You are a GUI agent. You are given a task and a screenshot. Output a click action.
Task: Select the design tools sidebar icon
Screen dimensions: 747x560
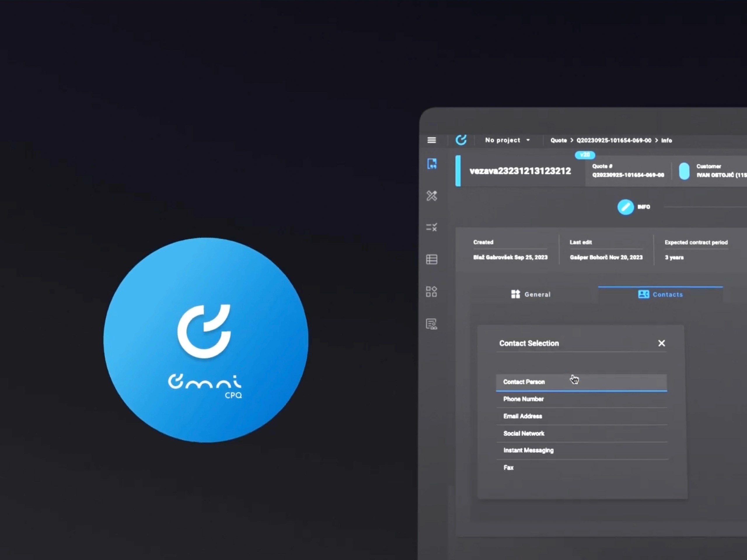coord(432,196)
